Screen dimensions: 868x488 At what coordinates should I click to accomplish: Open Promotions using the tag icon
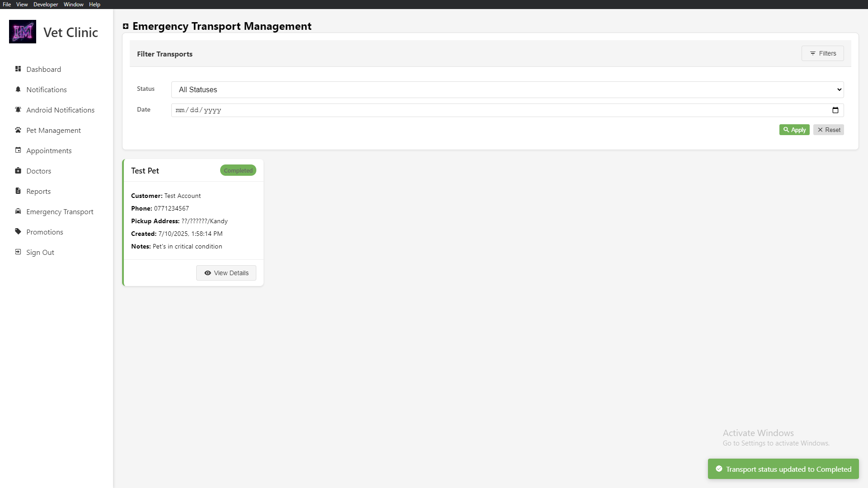point(18,231)
